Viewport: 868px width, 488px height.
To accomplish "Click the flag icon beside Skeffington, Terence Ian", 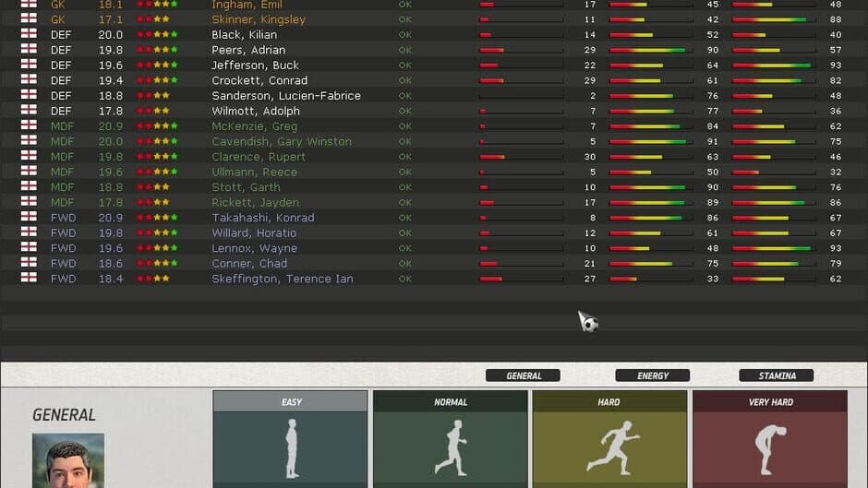I will pyautogui.click(x=30, y=279).
